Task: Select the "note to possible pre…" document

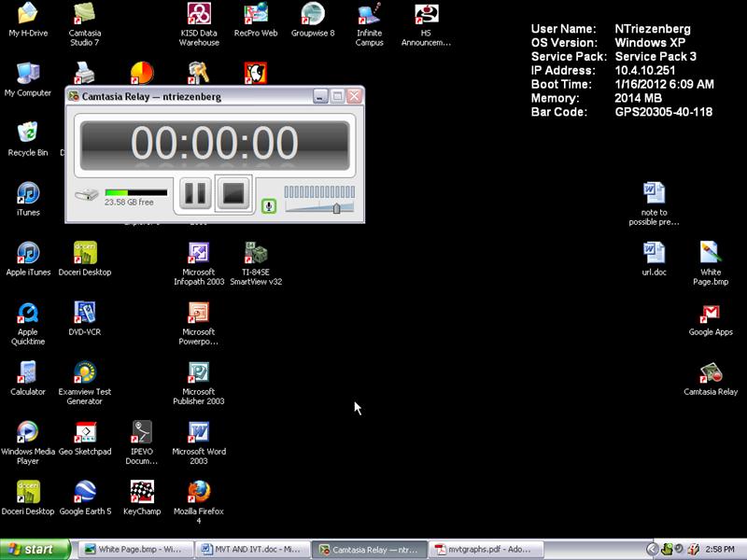Action: (655, 204)
